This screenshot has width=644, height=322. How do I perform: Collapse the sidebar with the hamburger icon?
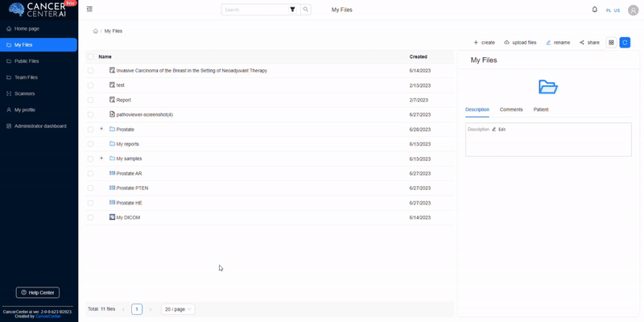pos(89,10)
